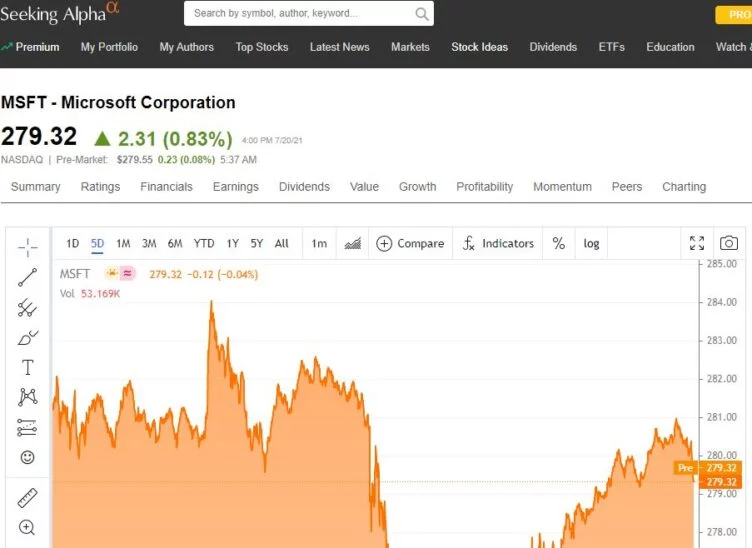Viewport: 752px width, 548px height.
Task: Select the measure ruler tool
Action: (x=27, y=497)
